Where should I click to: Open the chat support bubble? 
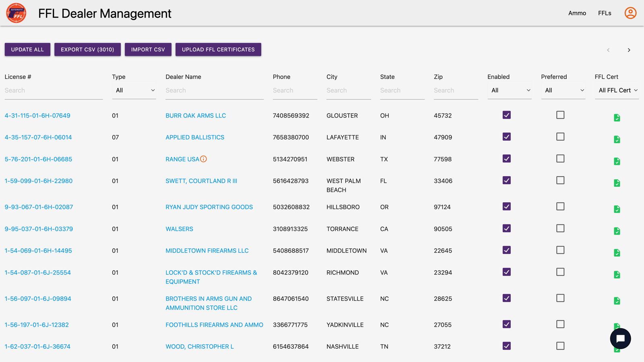click(620, 339)
